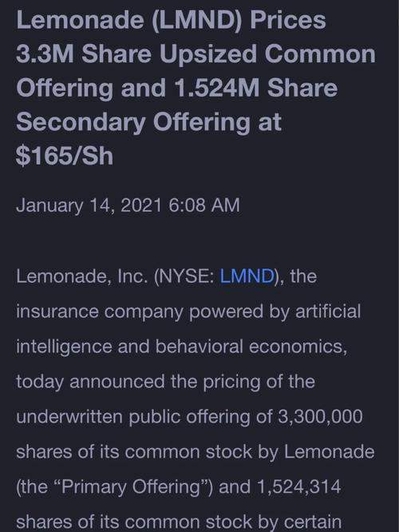The width and height of the screenshot is (399, 532).
Task: Click the headline line '3.3M Share Upsized Common'
Action: 196,54
